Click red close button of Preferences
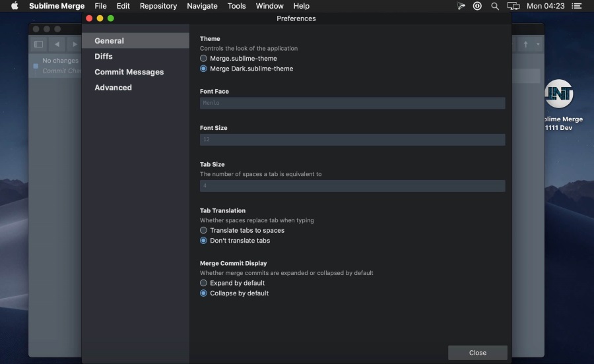The width and height of the screenshot is (594, 364). point(89,18)
